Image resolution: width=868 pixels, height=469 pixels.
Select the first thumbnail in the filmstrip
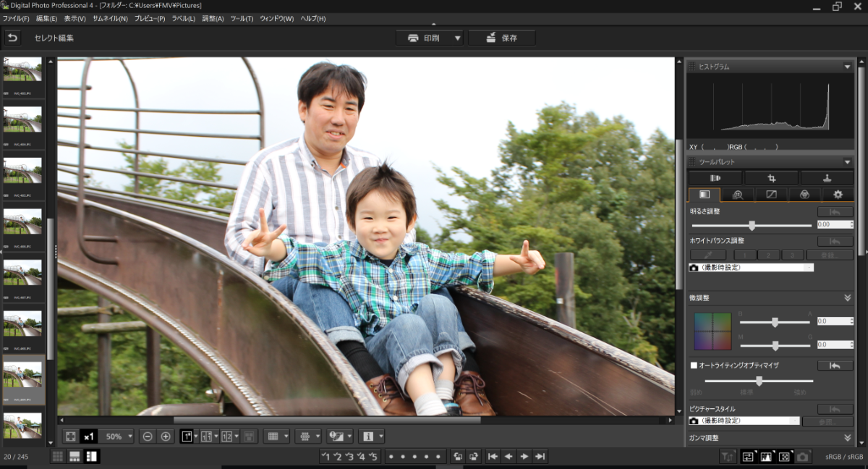(22, 70)
